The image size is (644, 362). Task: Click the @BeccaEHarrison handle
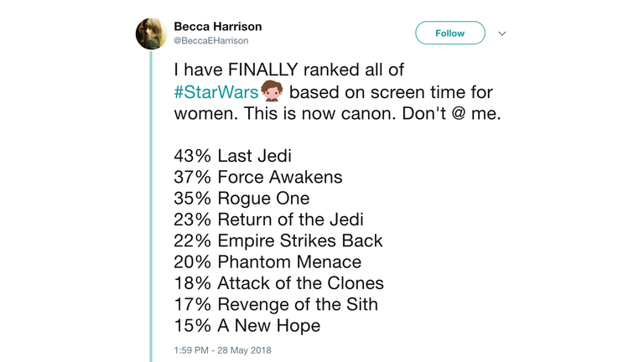(x=211, y=40)
